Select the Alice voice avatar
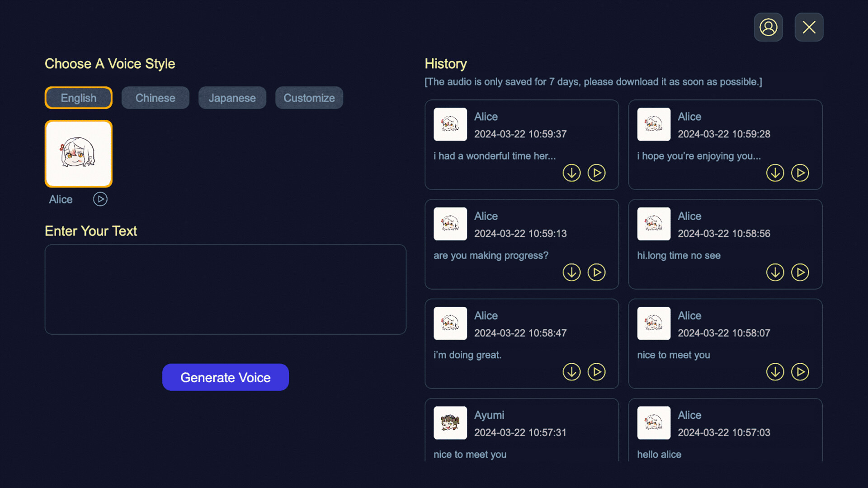 point(78,153)
